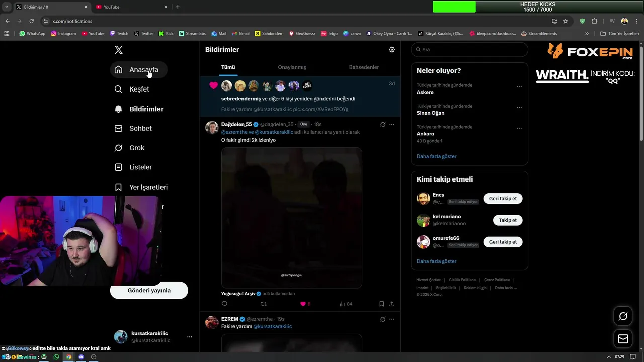Image resolution: width=644 pixels, height=362 pixels.
Task: Toggle like on Dağdelen_55 post
Action: (x=305, y=304)
